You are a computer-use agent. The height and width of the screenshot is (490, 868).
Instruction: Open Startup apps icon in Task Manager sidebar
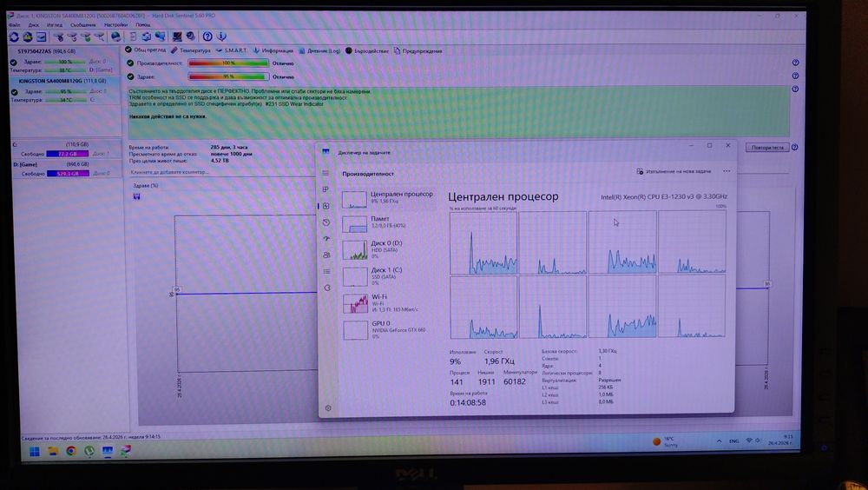pos(326,239)
